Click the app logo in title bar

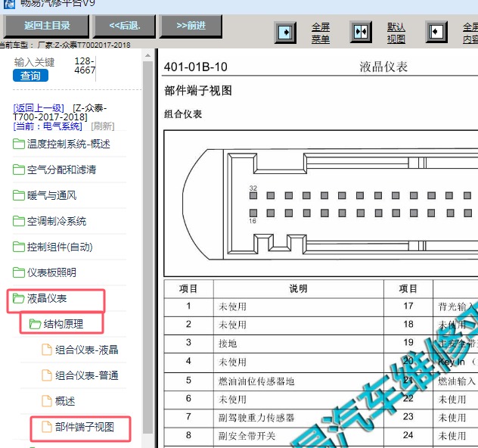pyautogui.click(x=9, y=4)
